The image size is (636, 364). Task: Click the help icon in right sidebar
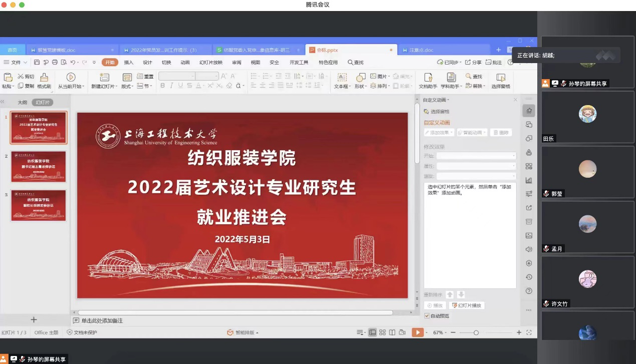[529, 291]
